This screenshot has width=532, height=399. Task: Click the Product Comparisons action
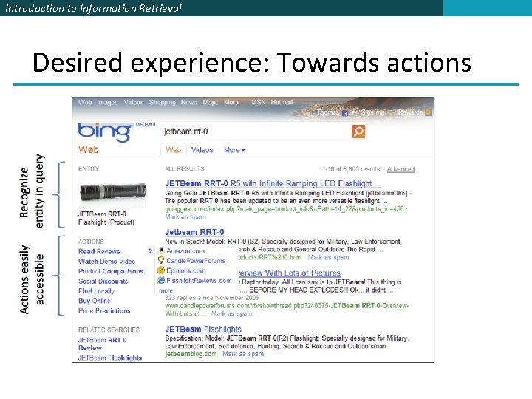[x=111, y=271]
